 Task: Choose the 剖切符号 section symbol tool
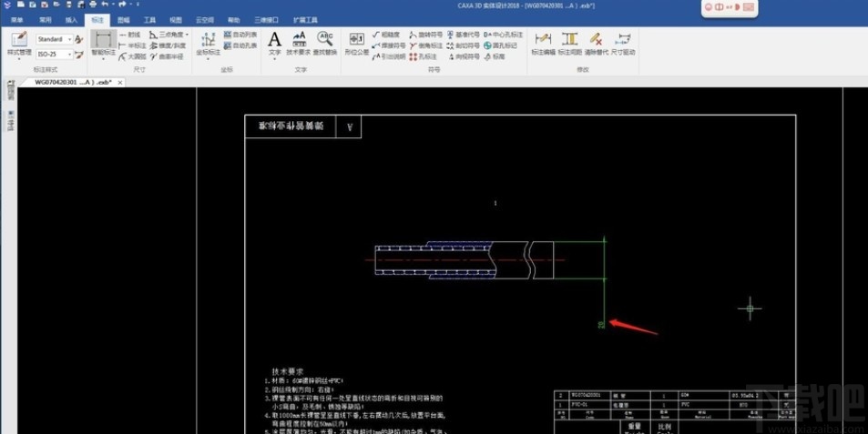pos(464,45)
